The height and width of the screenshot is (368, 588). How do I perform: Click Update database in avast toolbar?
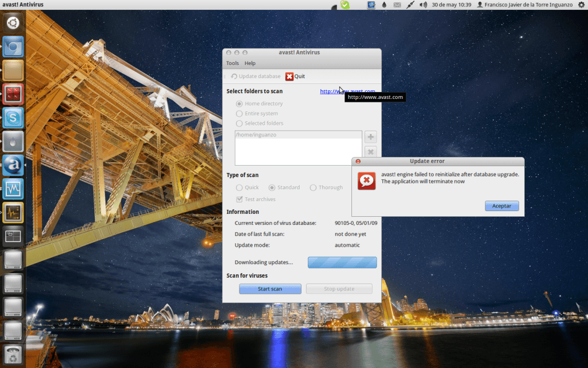256,76
